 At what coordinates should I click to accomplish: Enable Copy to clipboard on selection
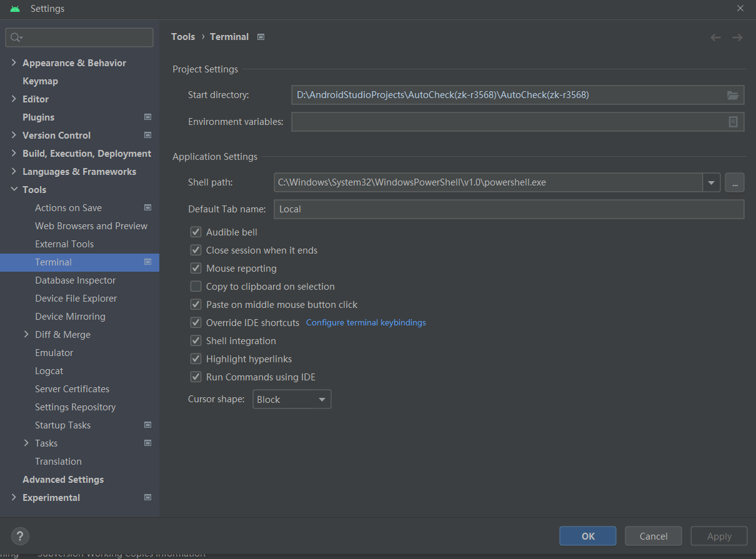(196, 286)
